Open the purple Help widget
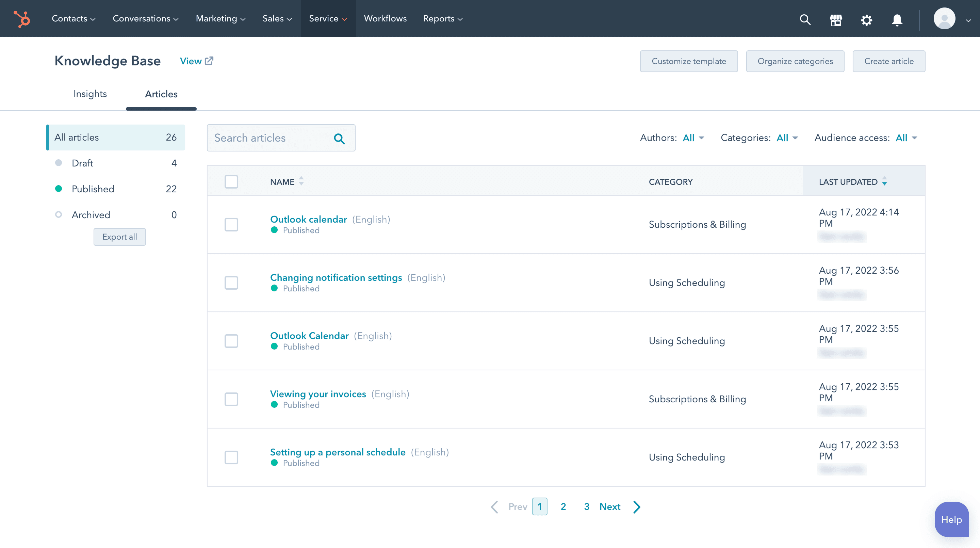Screen dimensions: 980x548 951,519
